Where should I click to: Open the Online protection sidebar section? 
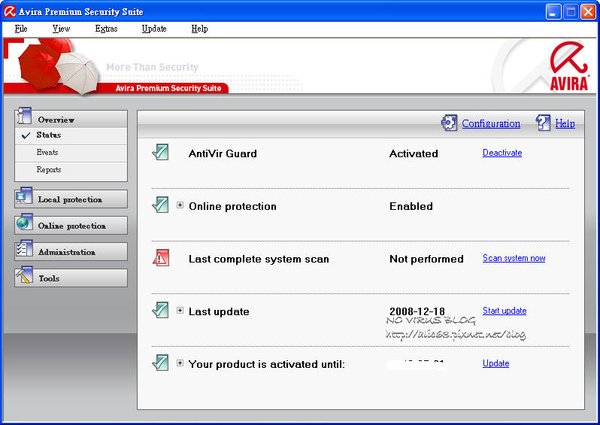(71, 226)
